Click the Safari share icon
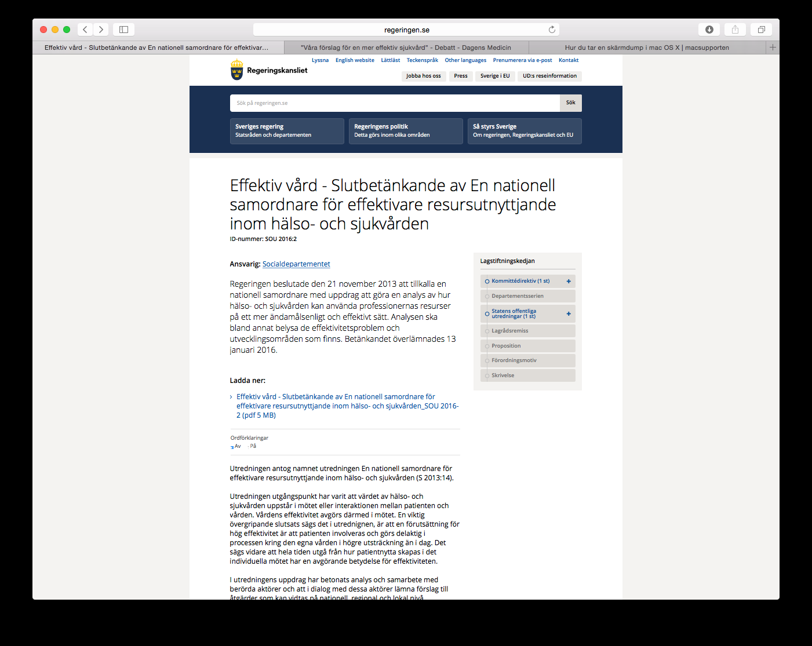Screen dimensions: 812x646 [x=735, y=30]
